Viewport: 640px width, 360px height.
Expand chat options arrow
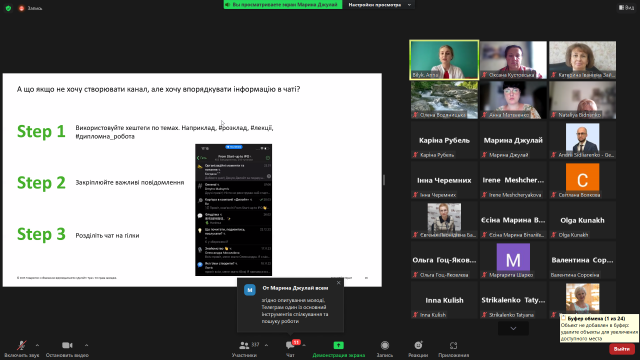[304, 345]
